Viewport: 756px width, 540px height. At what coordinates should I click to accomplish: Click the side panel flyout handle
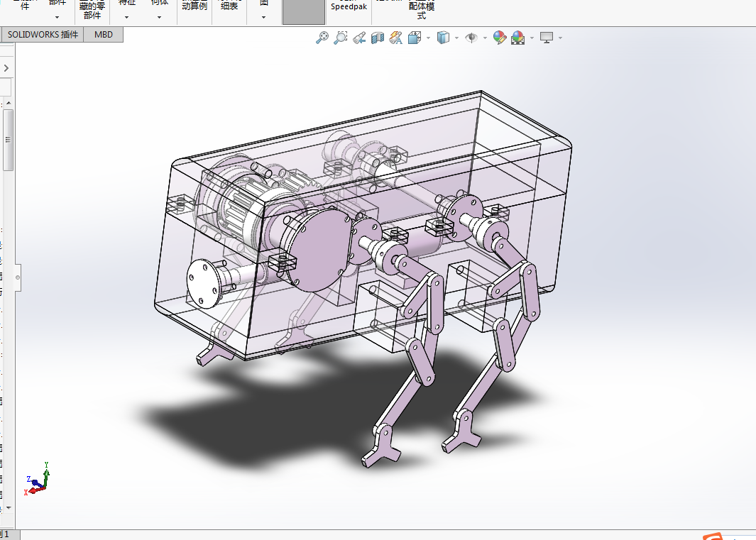click(x=18, y=277)
